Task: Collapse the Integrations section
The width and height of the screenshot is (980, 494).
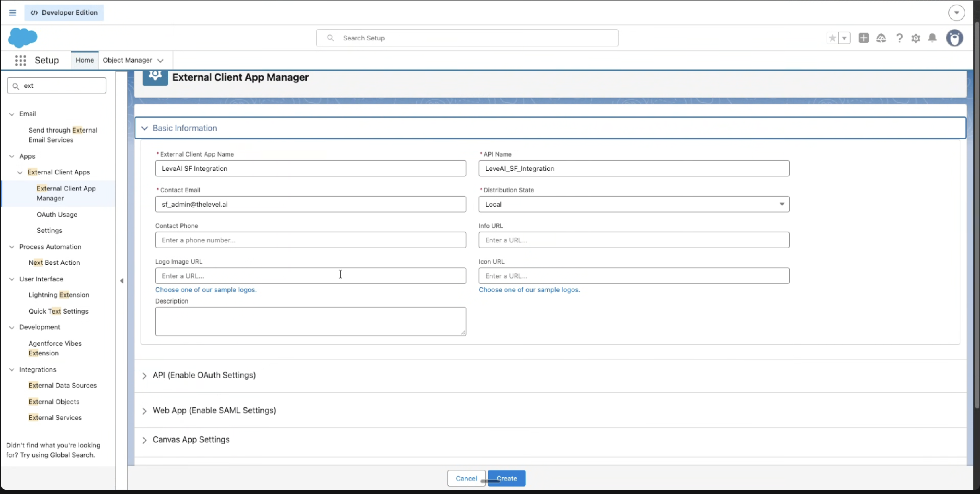Action: [x=12, y=370]
